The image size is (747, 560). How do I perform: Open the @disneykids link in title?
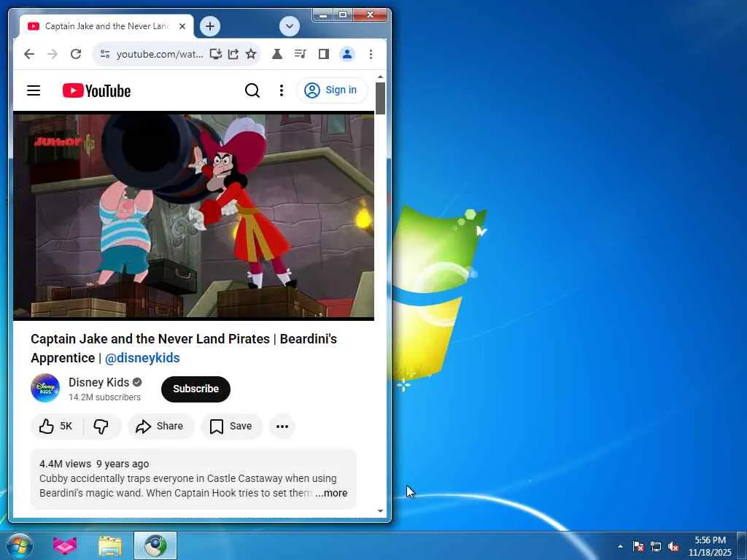coord(142,358)
